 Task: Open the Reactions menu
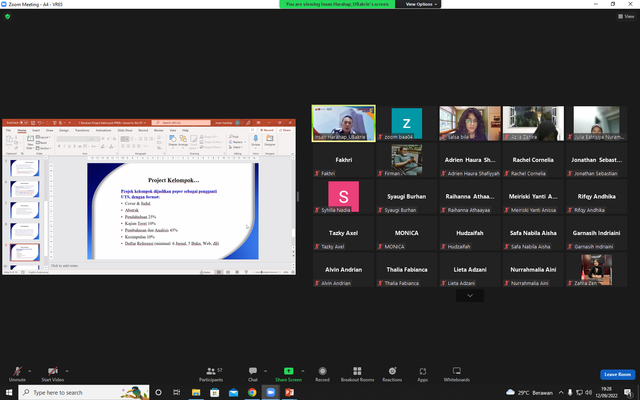pos(392,373)
